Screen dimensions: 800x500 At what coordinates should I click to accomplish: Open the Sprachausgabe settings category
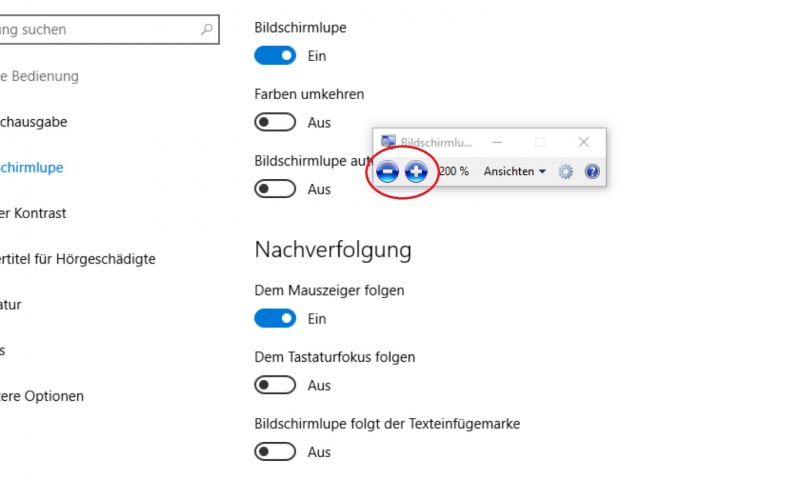pyautogui.click(x=33, y=122)
